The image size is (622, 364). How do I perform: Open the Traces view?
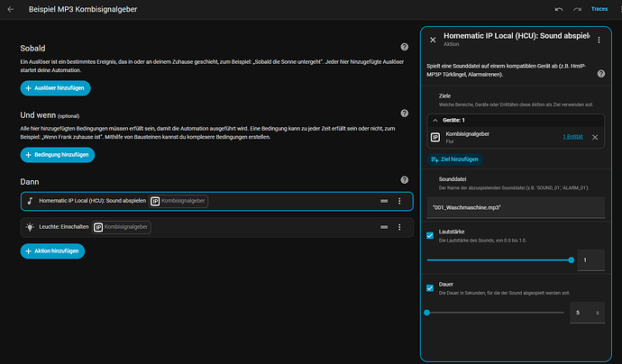[599, 9]
